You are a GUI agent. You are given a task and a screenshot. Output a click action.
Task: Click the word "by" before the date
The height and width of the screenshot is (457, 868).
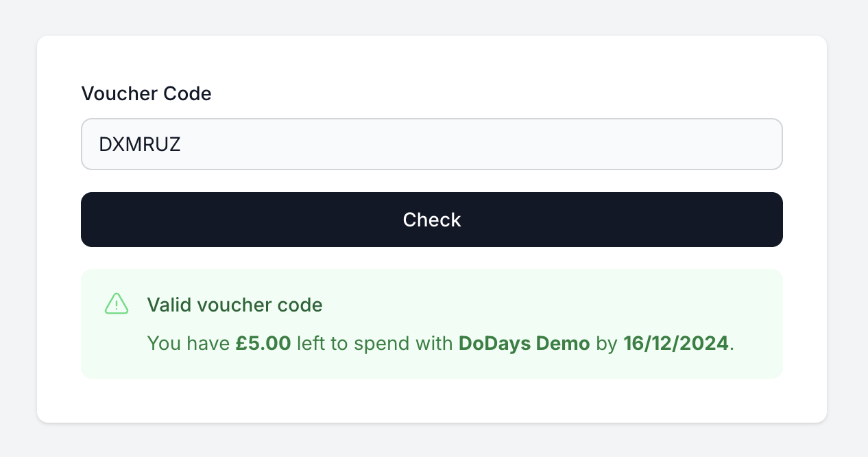point(607,343)
